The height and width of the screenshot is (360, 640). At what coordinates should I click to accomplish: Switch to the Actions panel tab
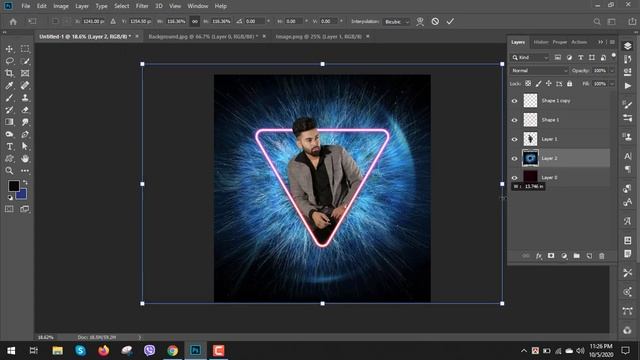click(579, 42)
